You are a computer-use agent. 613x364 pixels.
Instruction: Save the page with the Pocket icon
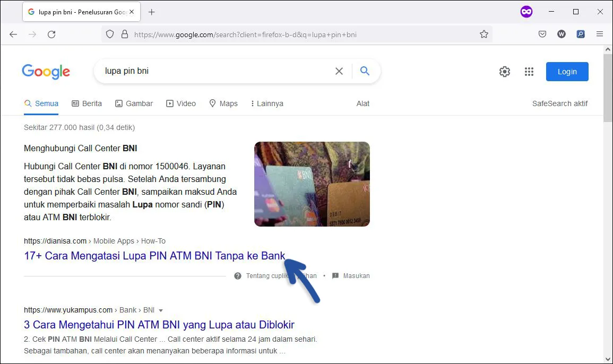click(542, 34)
